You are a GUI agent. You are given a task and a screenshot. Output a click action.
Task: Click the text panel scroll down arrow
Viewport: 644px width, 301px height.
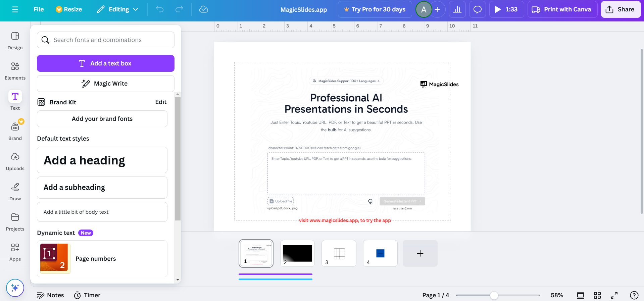click(178, 280)
